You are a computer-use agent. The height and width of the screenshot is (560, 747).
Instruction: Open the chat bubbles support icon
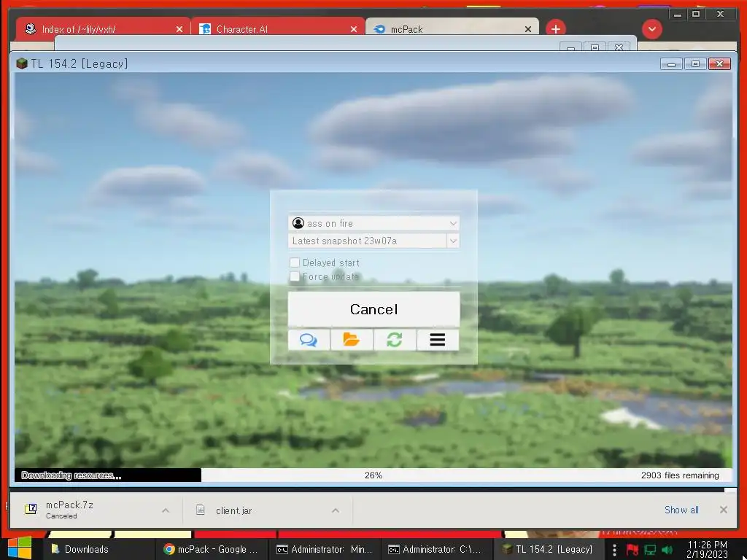(309, 340)
